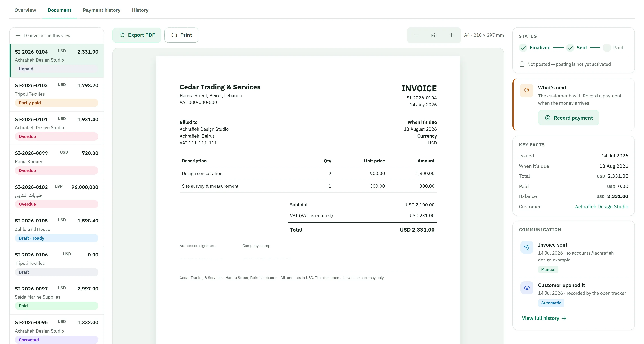644x344 pixels.
Task: Zoom in with the plus button
Action: [451, 35]
